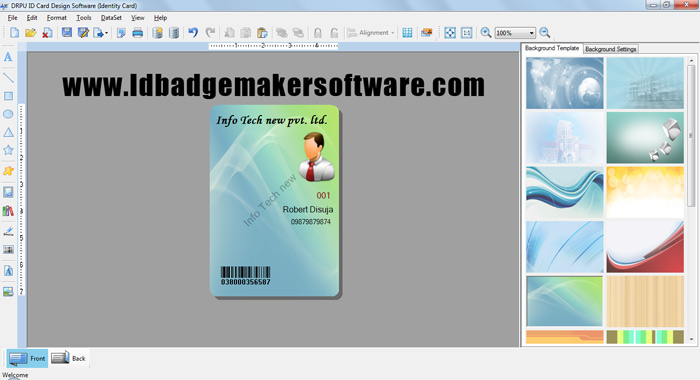Switch to Background Settings tab

[610, 49]
